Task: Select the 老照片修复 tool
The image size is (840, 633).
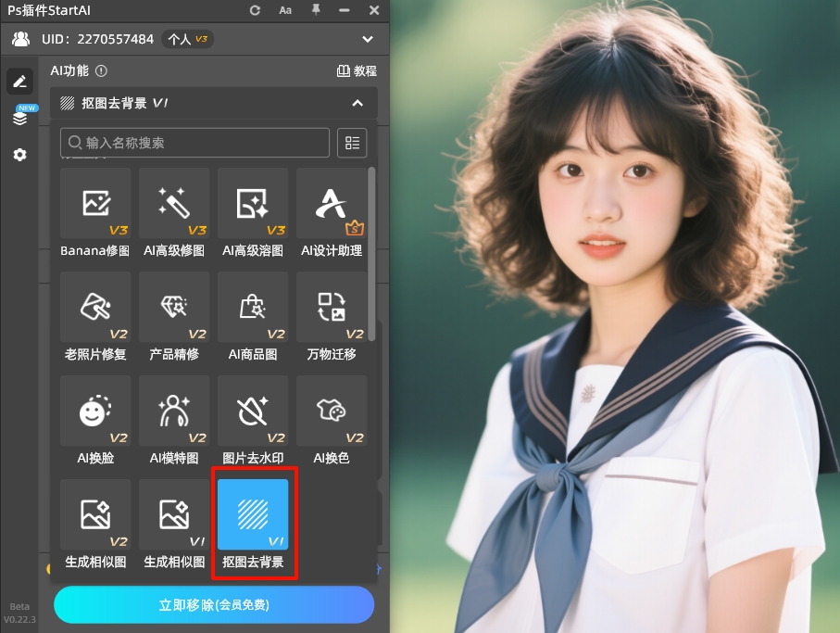Action: [95, 308]
